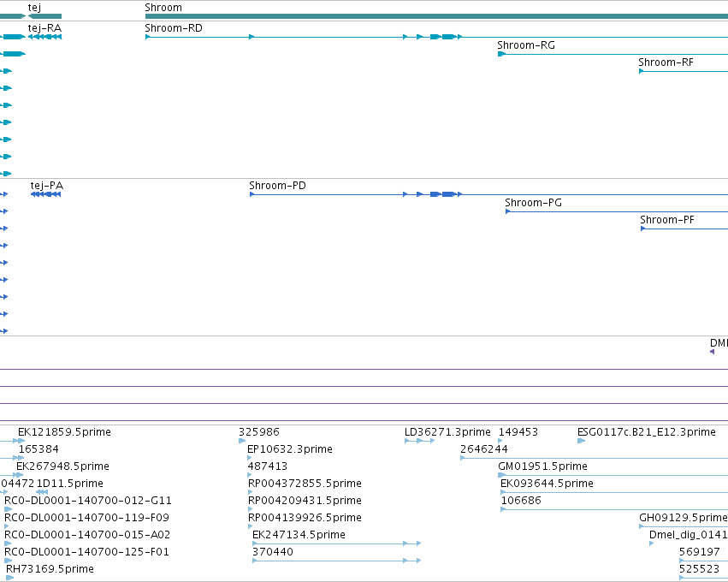Click GH09129.5prime label
The width and height of the screenshot is (728, 582).
pyautogui.click(x=683, y=518)
